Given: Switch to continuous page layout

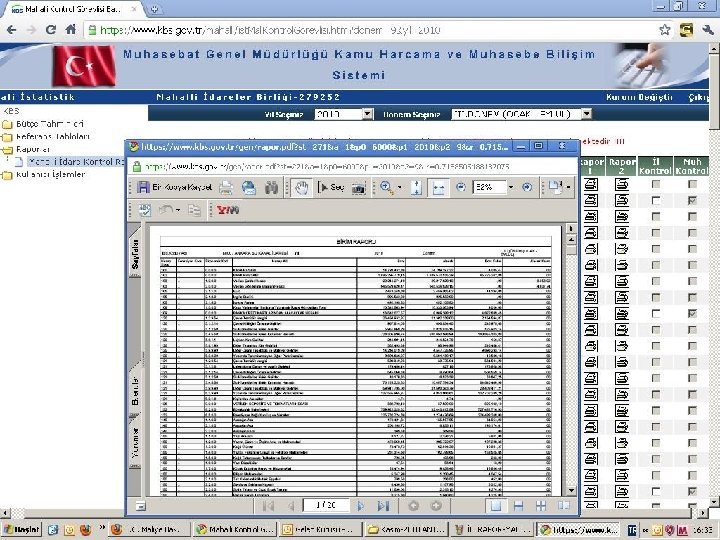Looking at the screenshot, I should coord(518,506).
